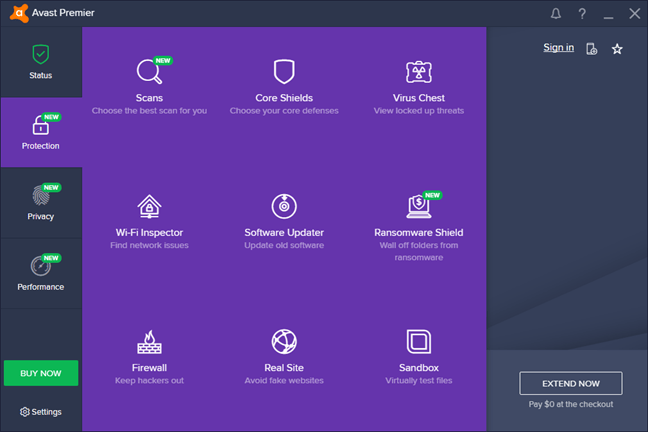
Task: Click the license document icon beside Sign in
Action: coord(591,49)
